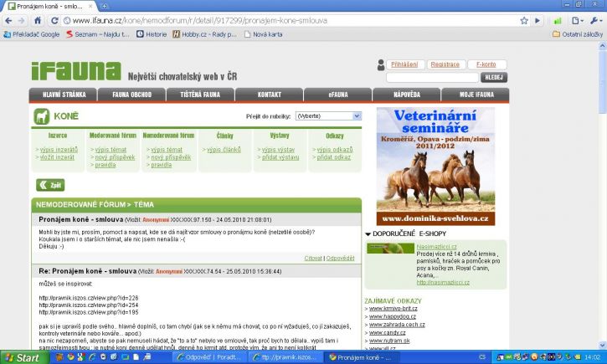Collapse the DOPORUČENÉ E-SHOPY triangle

point(368,234)
